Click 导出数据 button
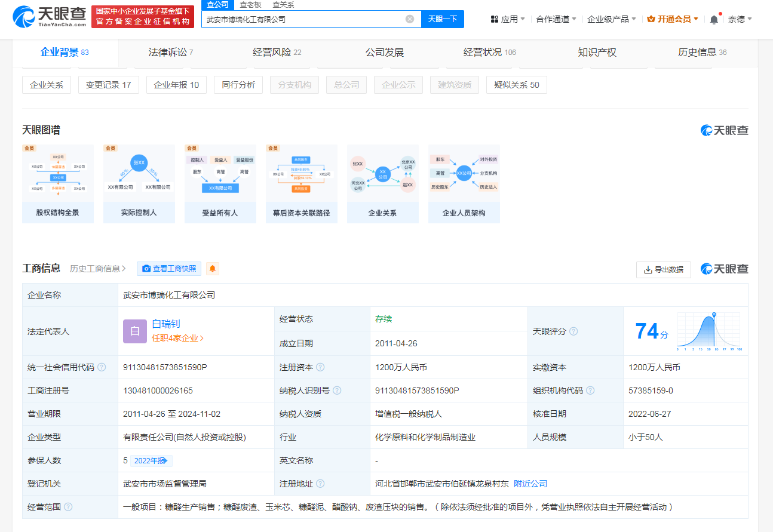The width and height of the screenshot is (773, 532). coord(664,269)
